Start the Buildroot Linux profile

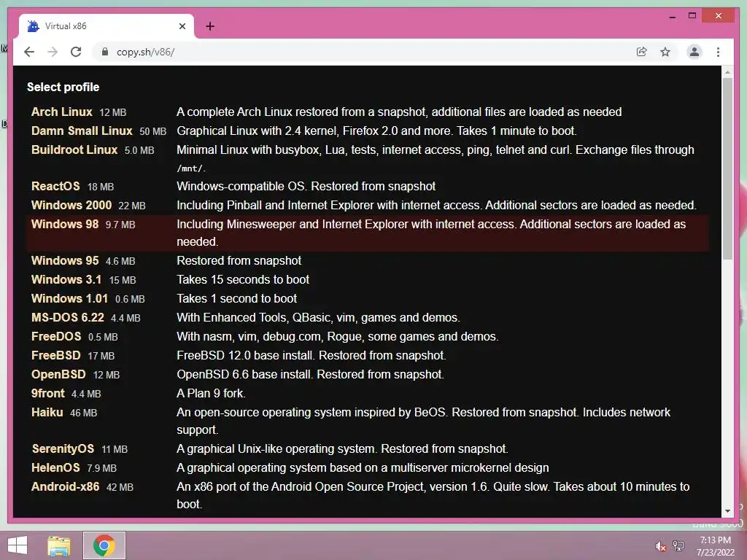coord(74,150)
